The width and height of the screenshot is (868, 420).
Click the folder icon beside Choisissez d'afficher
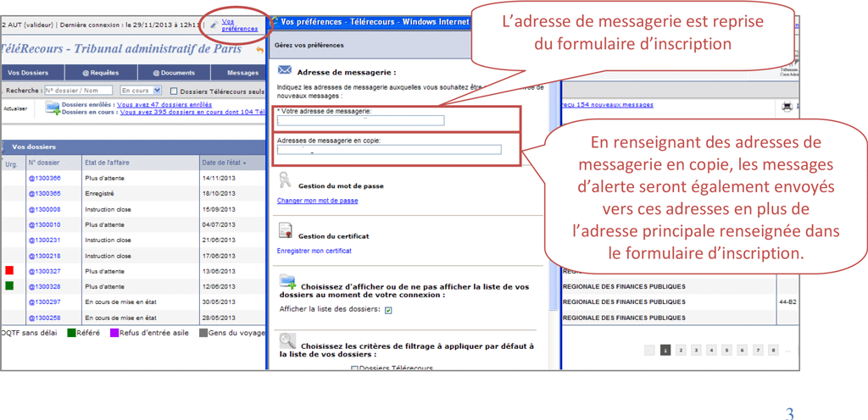288,281
